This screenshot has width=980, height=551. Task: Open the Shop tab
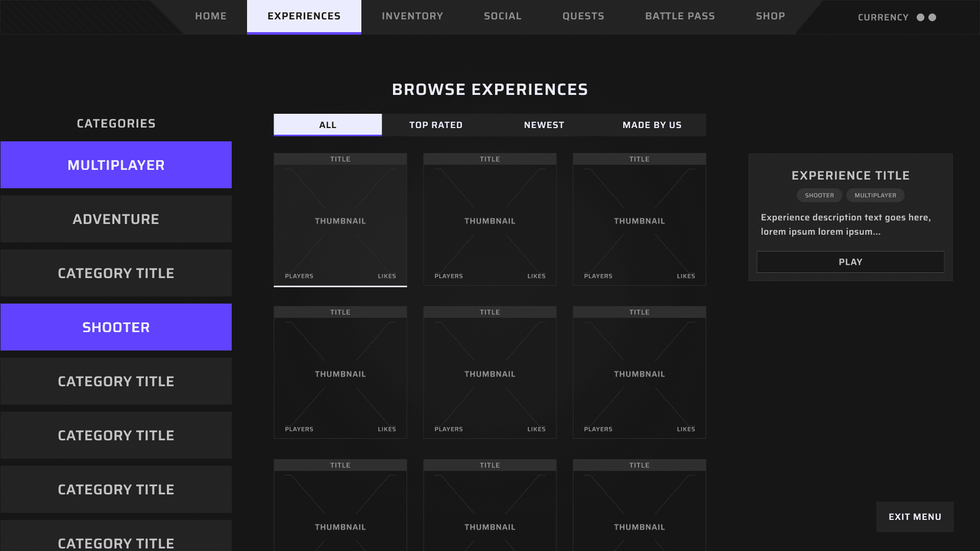770,16
